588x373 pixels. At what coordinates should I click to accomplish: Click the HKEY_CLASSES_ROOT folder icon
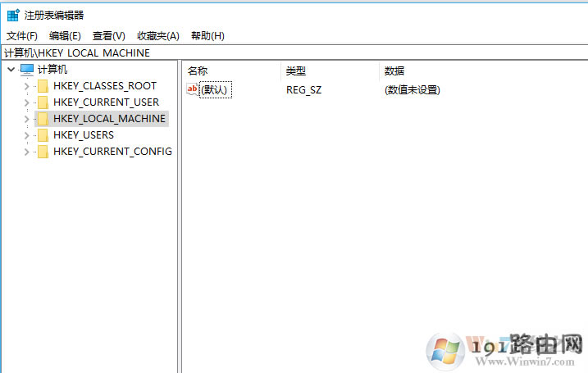click(x=43, y=86)
